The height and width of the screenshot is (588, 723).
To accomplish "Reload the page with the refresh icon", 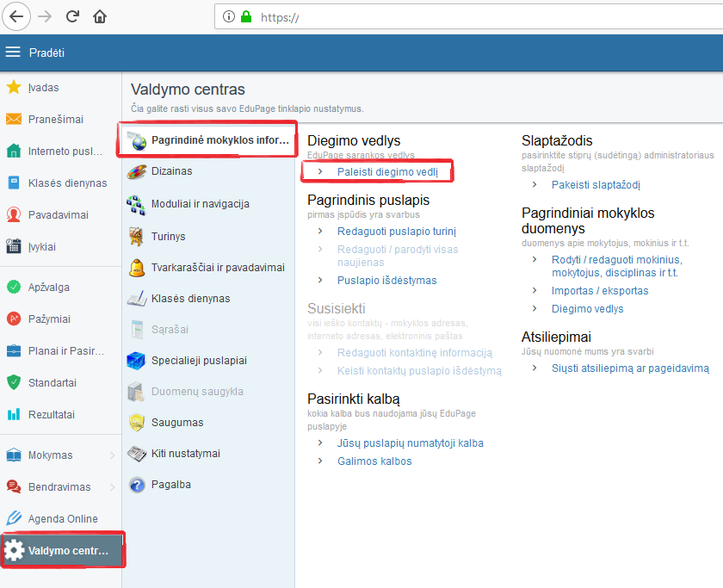I will (72, 16).
